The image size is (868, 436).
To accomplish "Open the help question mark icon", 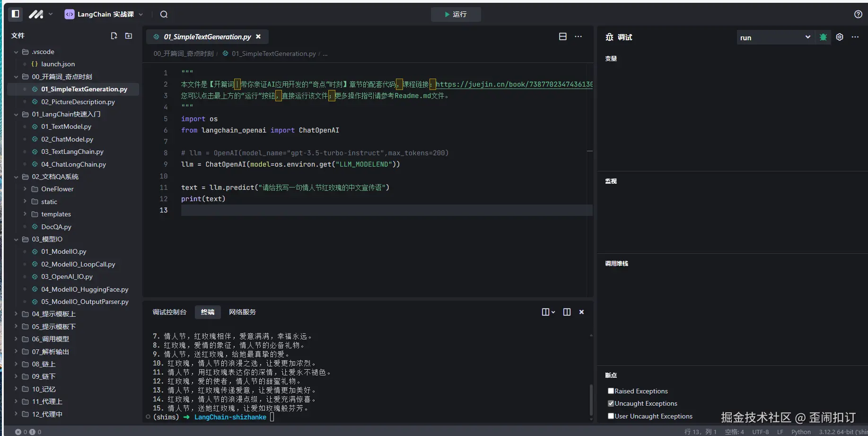I will click(x=858, y=14).
